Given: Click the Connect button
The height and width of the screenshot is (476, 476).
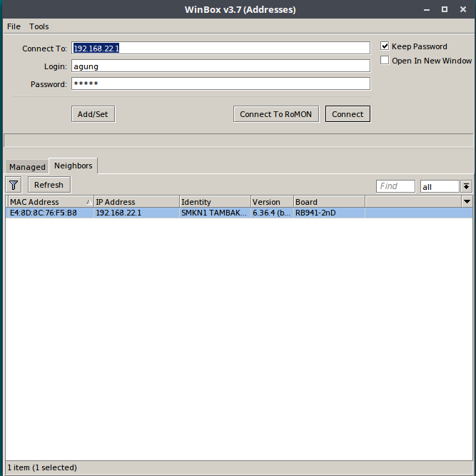Looking at the screenshot, I should pos(348,114).
